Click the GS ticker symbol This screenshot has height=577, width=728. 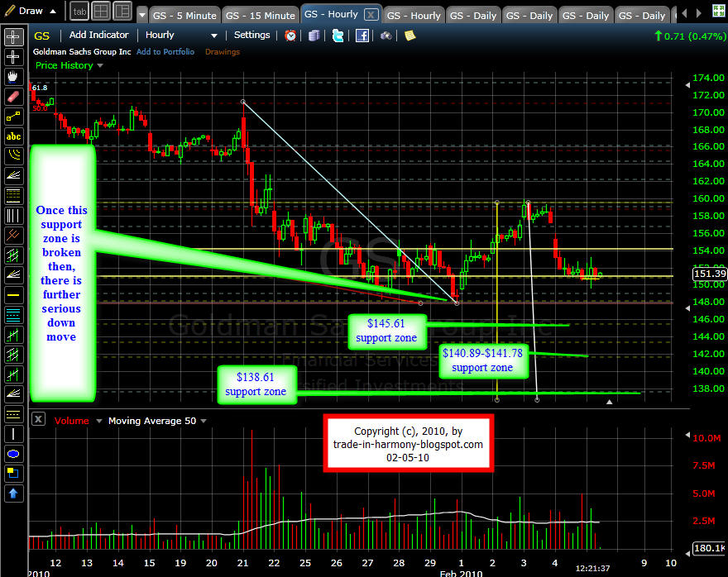click(41, 36)
